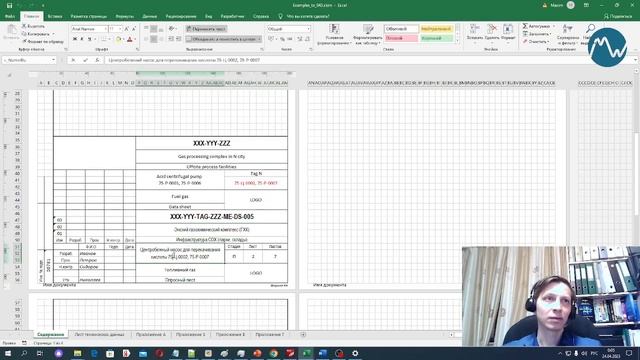Viewport: 640px width, 360px height.
Task: Click the Поделиться share button
Action: [x=618, y=16]
